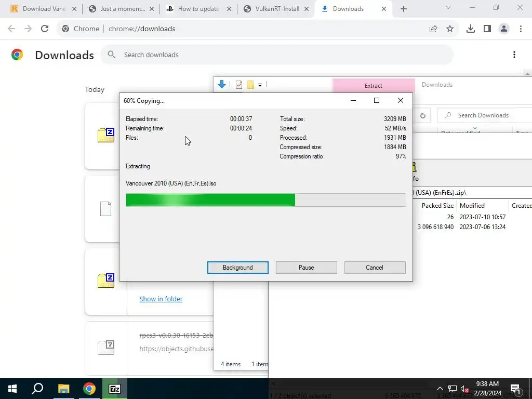532x399 pixels.
Task: Reload the downloads page
Action: (45, 29)
